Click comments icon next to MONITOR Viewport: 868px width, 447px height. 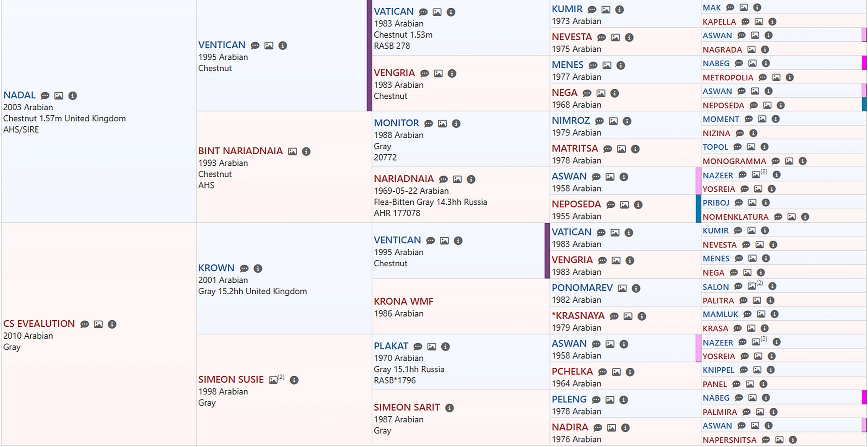(x=429, y=124)
